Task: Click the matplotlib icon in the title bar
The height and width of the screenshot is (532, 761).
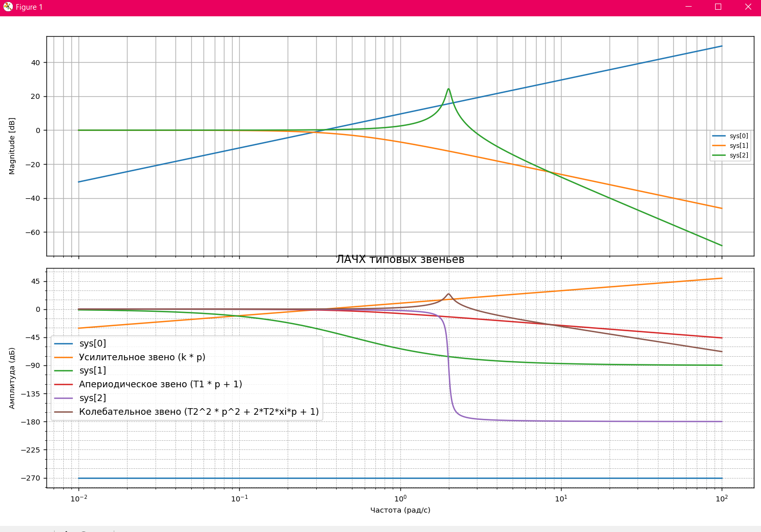Action: tap(8, 7)
